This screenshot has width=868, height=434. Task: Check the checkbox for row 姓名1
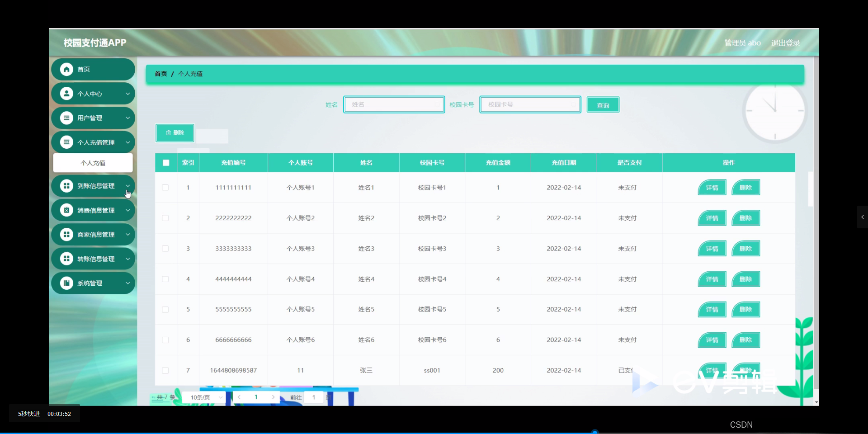[165, 188]
